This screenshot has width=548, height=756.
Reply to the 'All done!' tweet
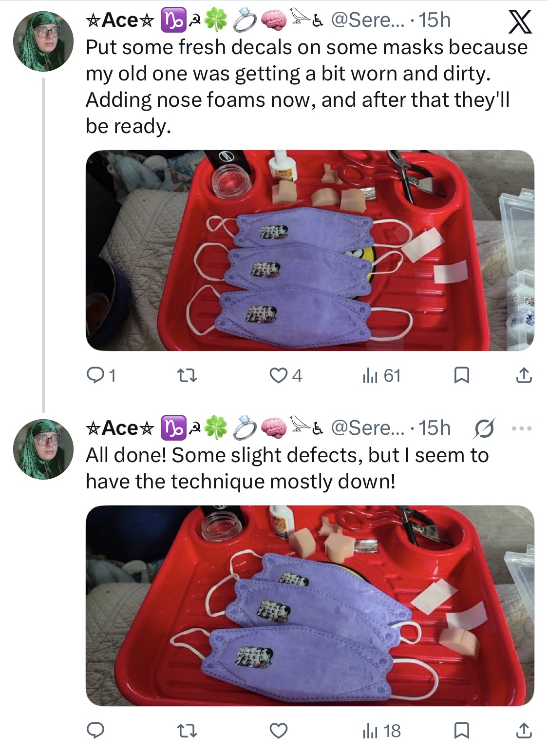click(x=95, y=731)
